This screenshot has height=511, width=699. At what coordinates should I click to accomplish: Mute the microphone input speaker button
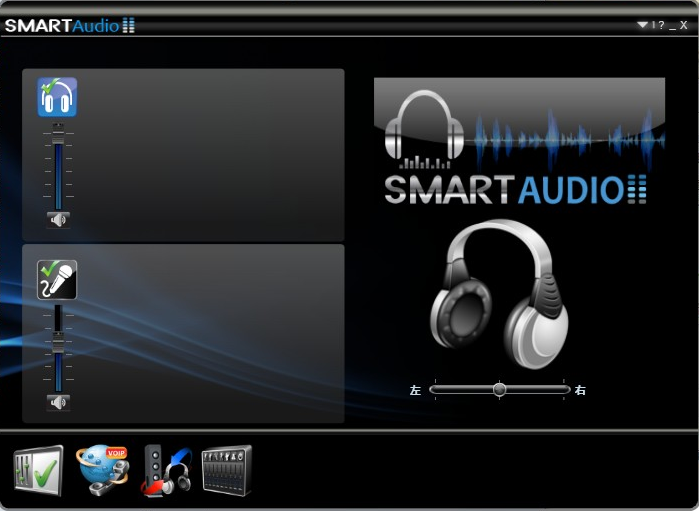pyautogui.click(x=58, y=402)
